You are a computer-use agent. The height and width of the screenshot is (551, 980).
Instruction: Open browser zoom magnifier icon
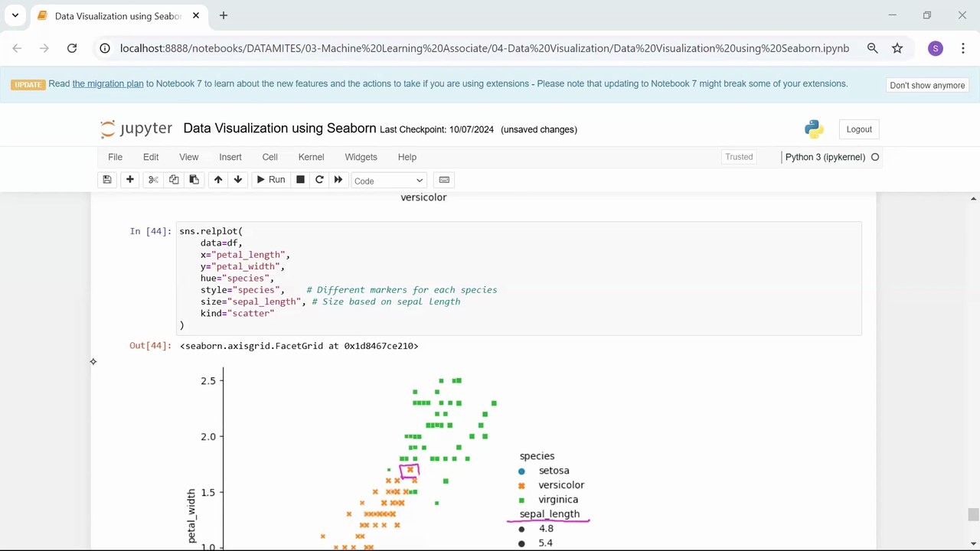[x=872, y=48]
